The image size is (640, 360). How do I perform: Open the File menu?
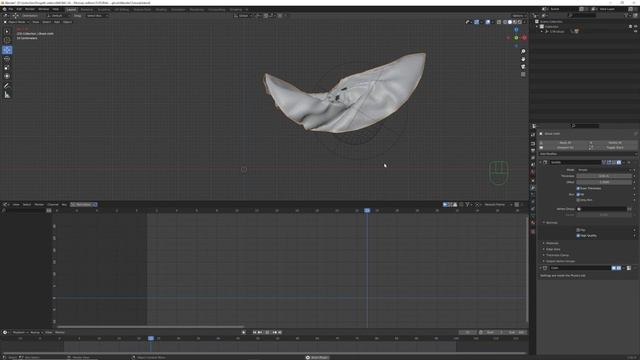pyautogui.click(x=11, y=9)
